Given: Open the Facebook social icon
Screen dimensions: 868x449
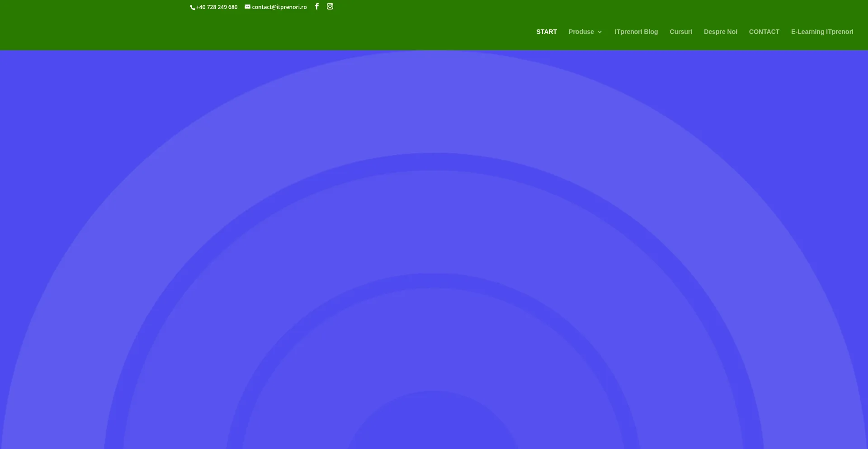Looking at the screenshot, I should tap(317, 6).
